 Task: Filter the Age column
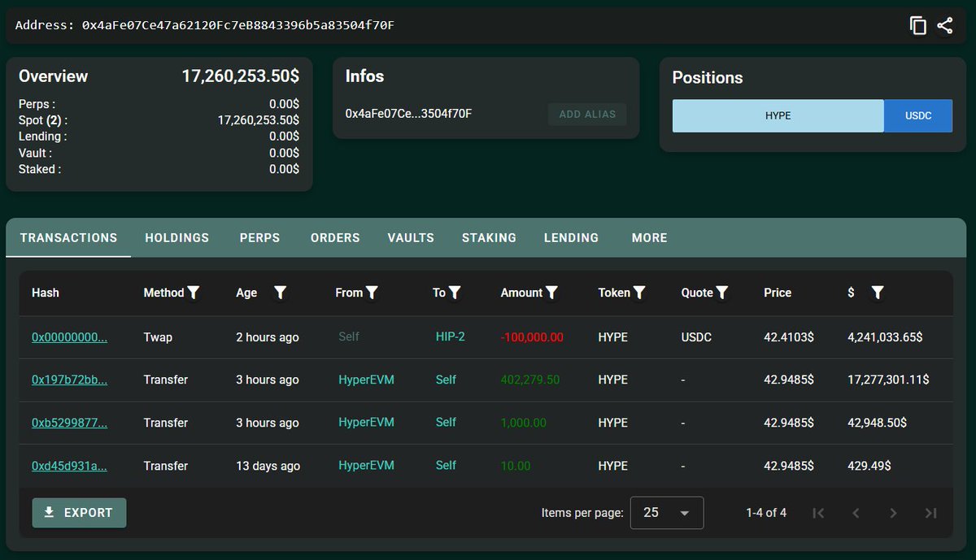(x=280, y=293)
